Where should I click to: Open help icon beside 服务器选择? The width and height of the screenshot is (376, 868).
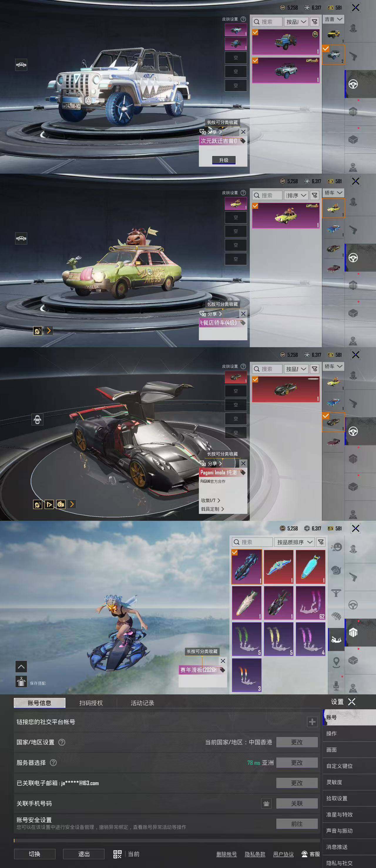[53, 762]
